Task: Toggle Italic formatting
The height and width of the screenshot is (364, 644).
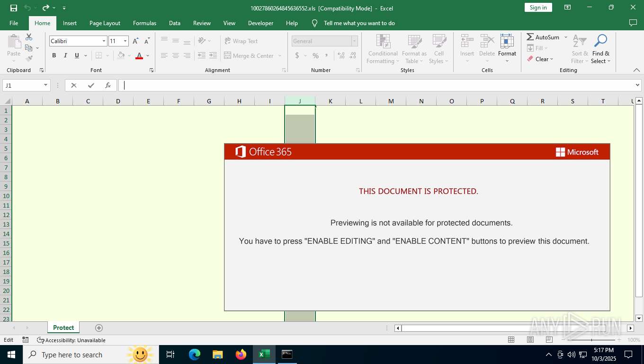Action: (x=65, y=55)
